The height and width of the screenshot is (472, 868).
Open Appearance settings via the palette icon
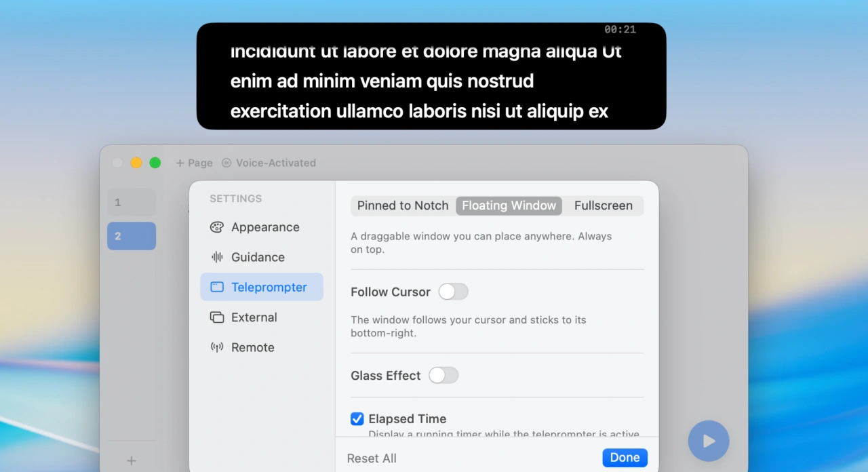[x=217, y=227]
